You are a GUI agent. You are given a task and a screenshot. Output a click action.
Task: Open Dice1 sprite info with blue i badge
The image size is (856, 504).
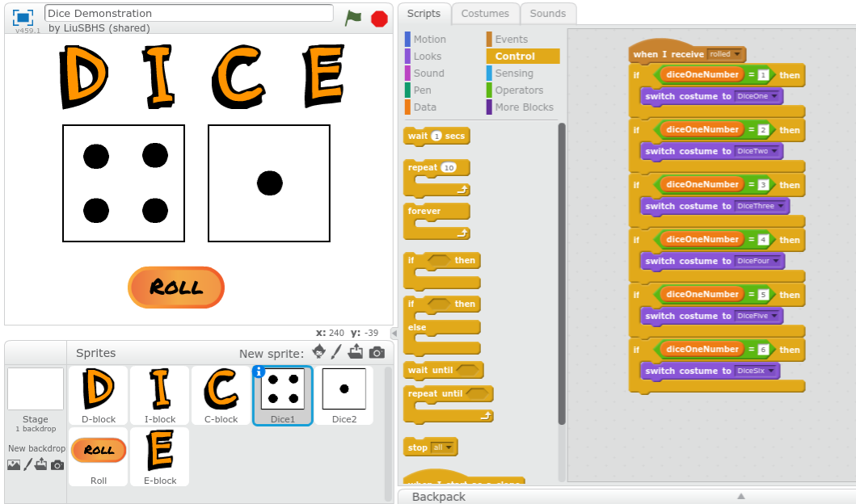click(x=259, y=371)
